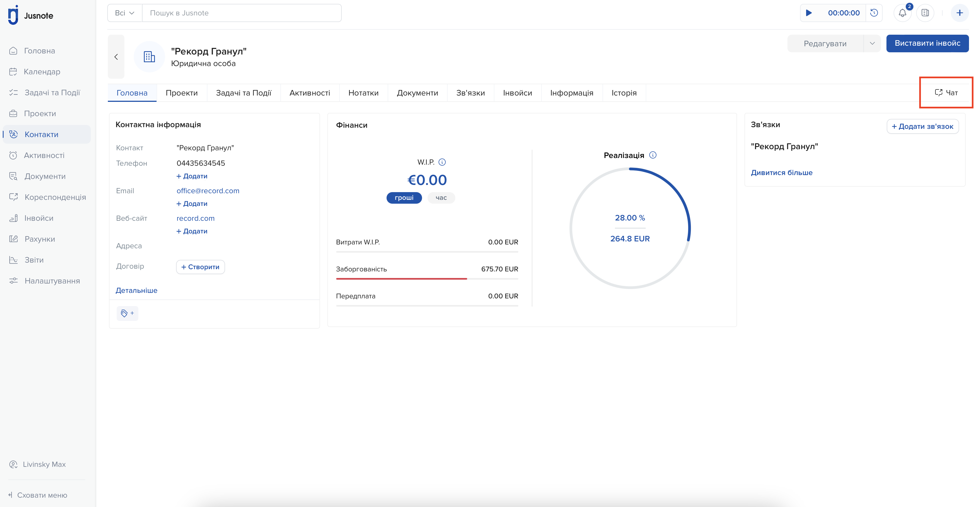Click the plus quick-add button
The width and height of the screenshot is (980, 507).
click(x=959, y=13)
